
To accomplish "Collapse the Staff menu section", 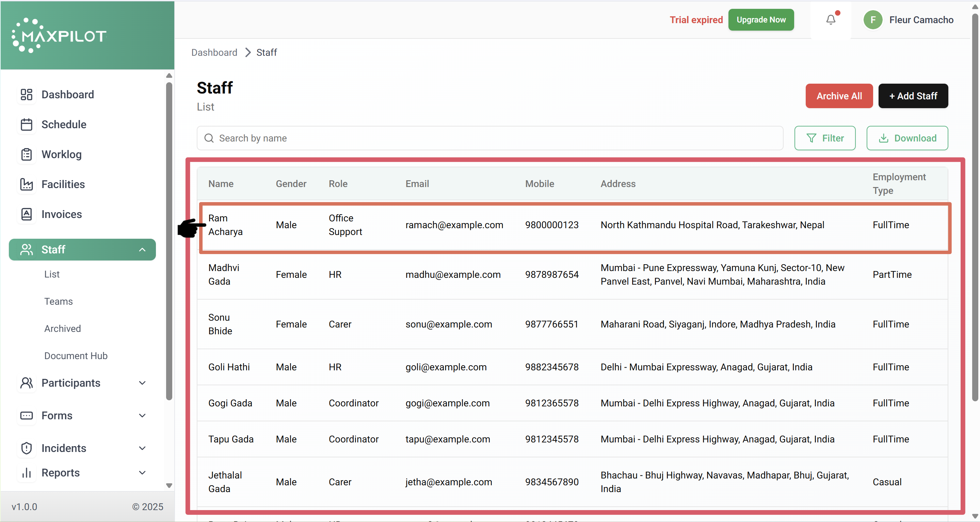I will [142, 249].
